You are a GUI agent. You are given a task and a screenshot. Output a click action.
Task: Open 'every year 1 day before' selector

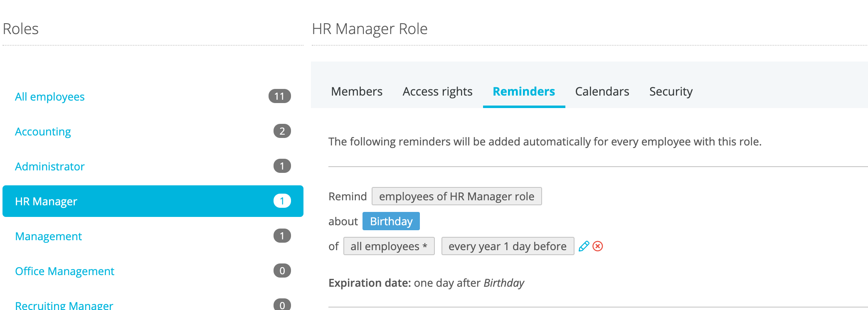tap(507, 246)
